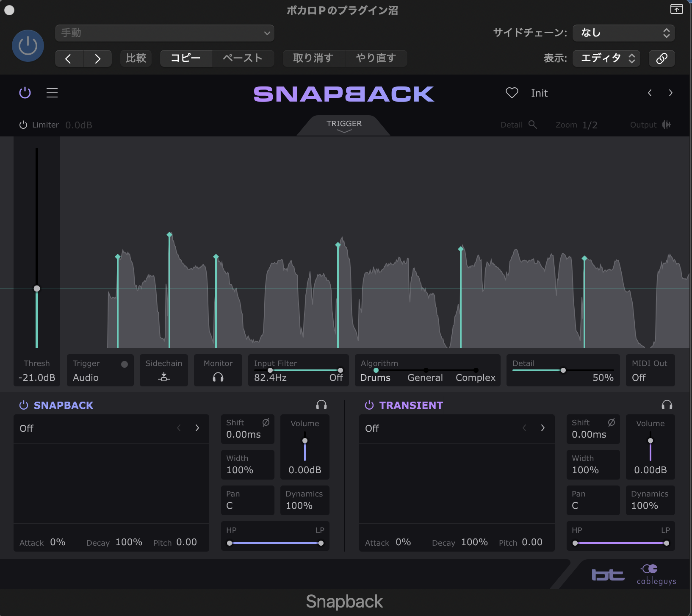The image size is (692, 616).
Task: Toggle the Snapback plugin power icon
Action: click(x=25, y=93)
